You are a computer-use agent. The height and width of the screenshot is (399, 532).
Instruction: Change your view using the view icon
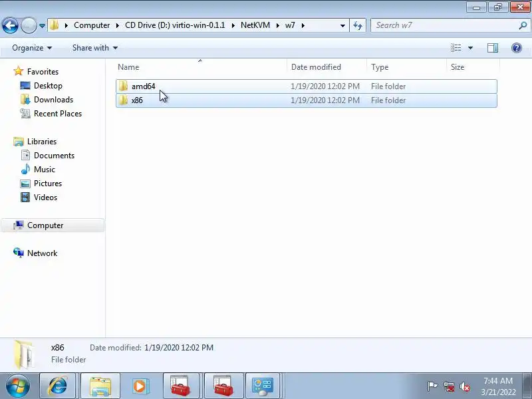456,48
